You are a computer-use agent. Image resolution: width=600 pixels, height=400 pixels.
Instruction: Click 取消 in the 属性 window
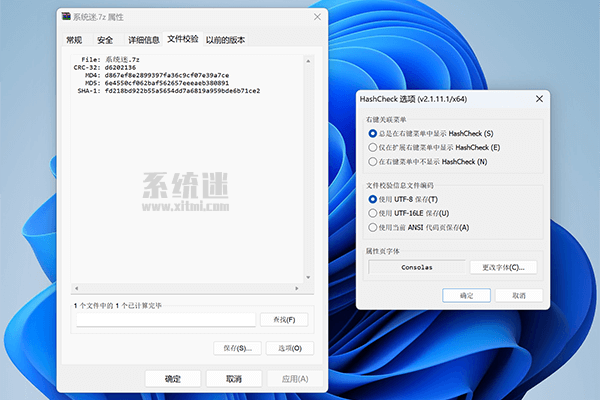point(234,379)
